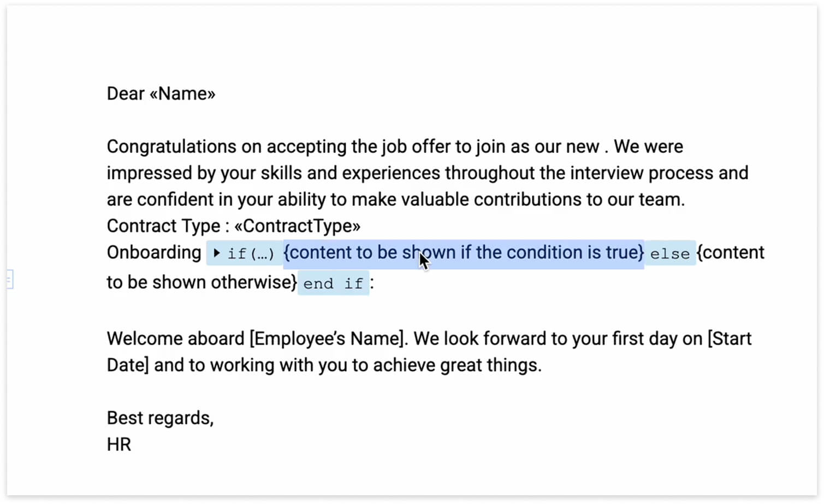Click the [Employee's Name] placeholder

[x=329, y=339]
